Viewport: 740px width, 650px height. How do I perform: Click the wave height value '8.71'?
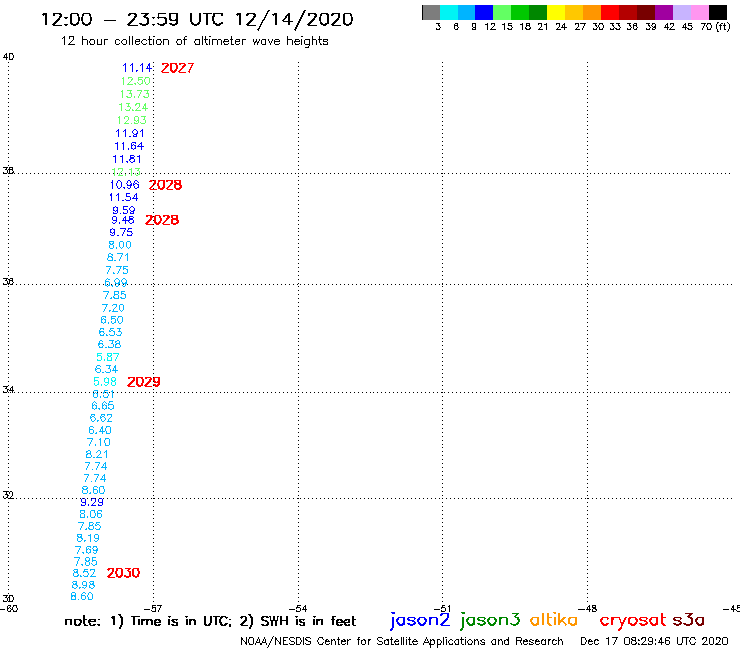[x=118, y=257]
